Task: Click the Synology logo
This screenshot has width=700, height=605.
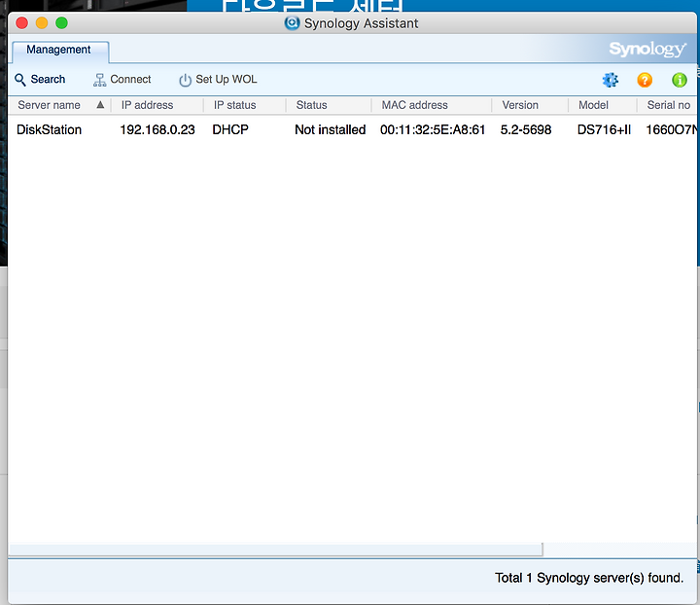Action: coord(647,49)
